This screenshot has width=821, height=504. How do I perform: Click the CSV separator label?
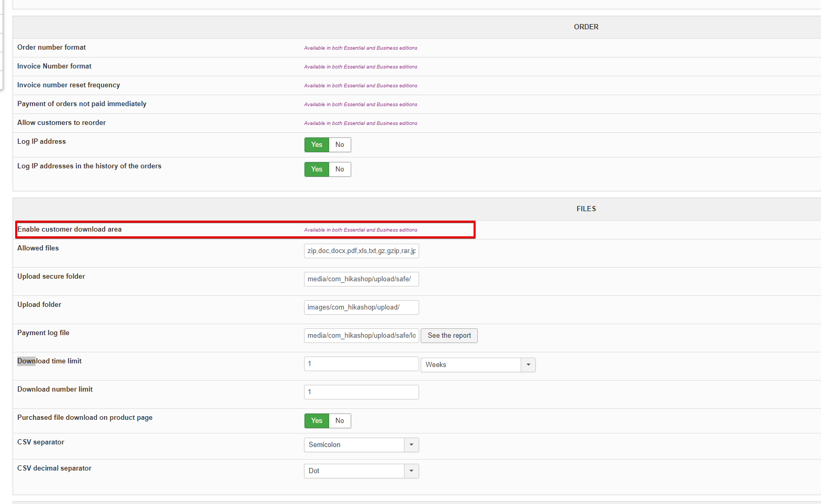pyautogui.click(x=41, y=442)
